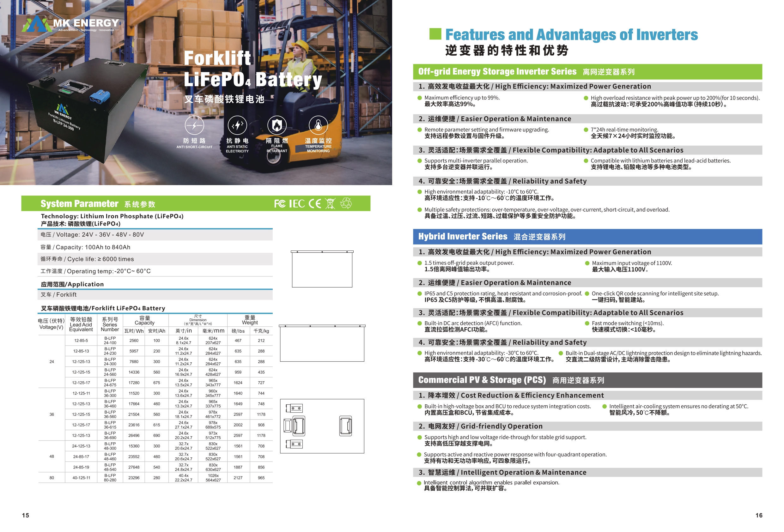Click the 'B-LFP 24-100' series cell
784x532 pixels.
tap(110, 340)
